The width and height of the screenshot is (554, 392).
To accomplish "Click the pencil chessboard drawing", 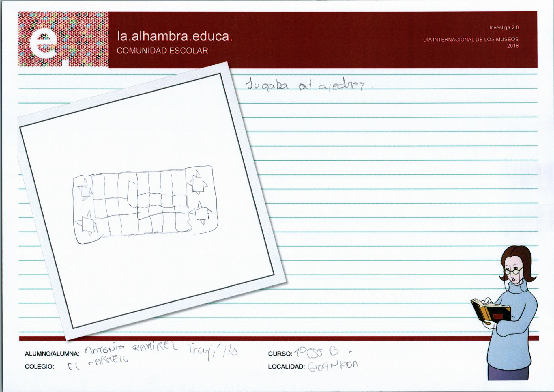I will (x=145, y=204).
